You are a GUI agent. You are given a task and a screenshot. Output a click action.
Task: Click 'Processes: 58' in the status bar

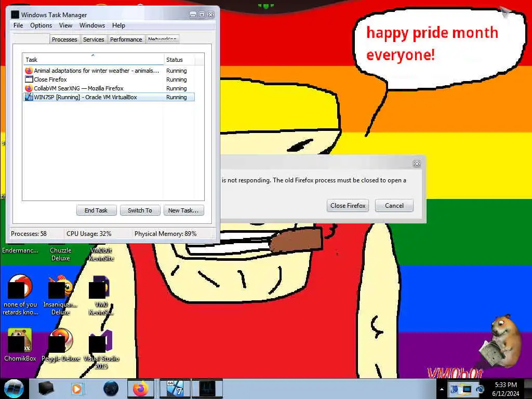(x=29, y=234)
